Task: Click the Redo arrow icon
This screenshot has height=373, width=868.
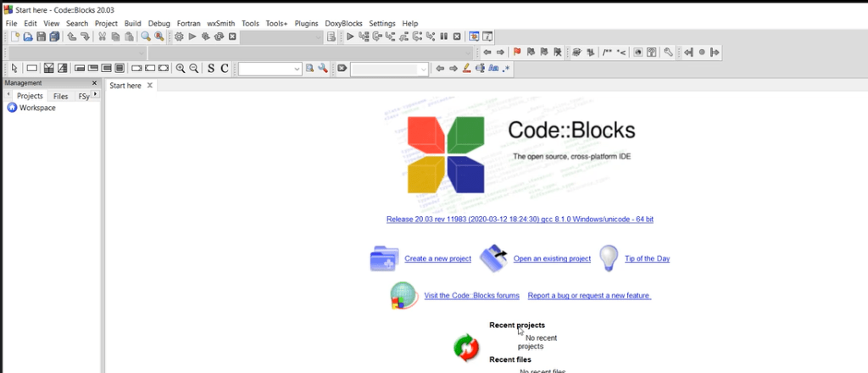Action: (85, 36)
